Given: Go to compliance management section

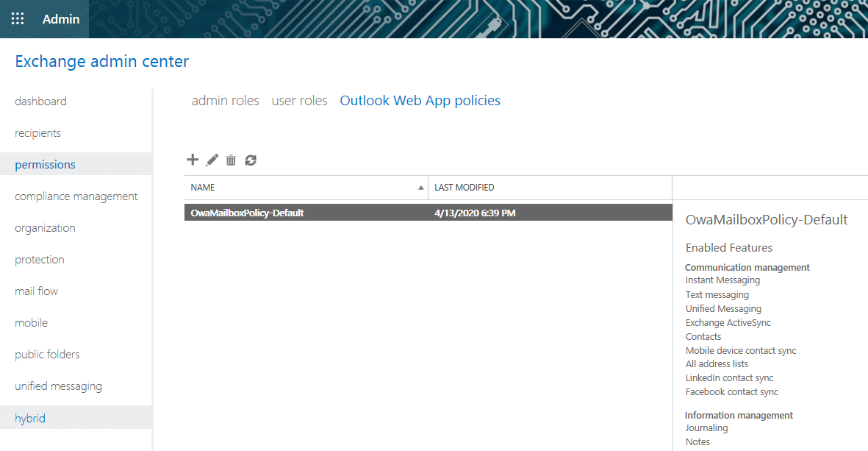Looking at the screenshot, I should (76, 196).
